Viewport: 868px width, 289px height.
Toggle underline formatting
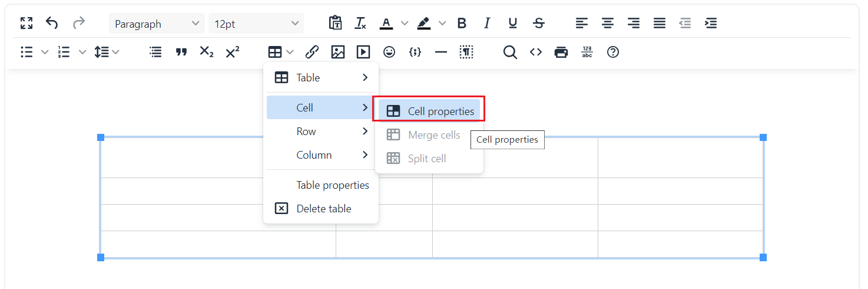tap(513, 24)
